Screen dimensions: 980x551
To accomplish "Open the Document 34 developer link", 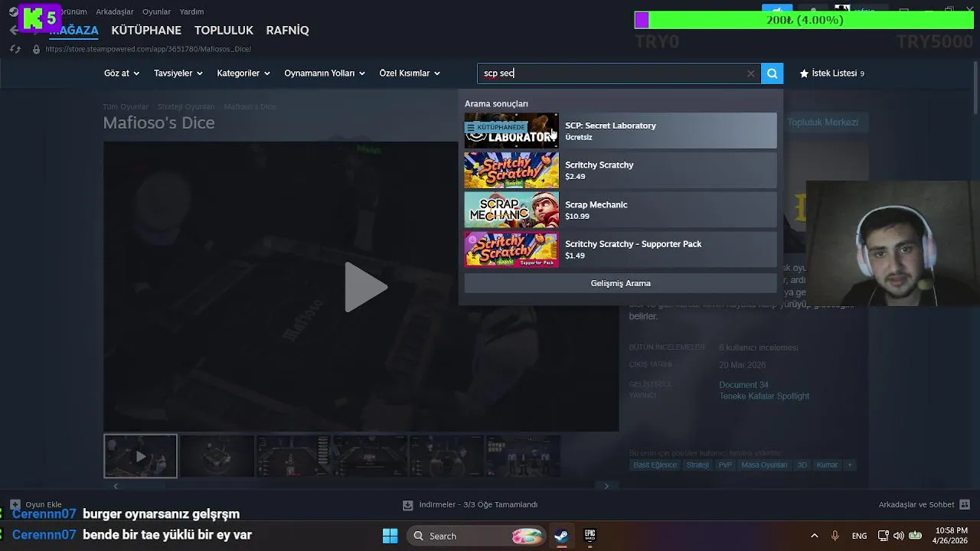I will 743,385.
